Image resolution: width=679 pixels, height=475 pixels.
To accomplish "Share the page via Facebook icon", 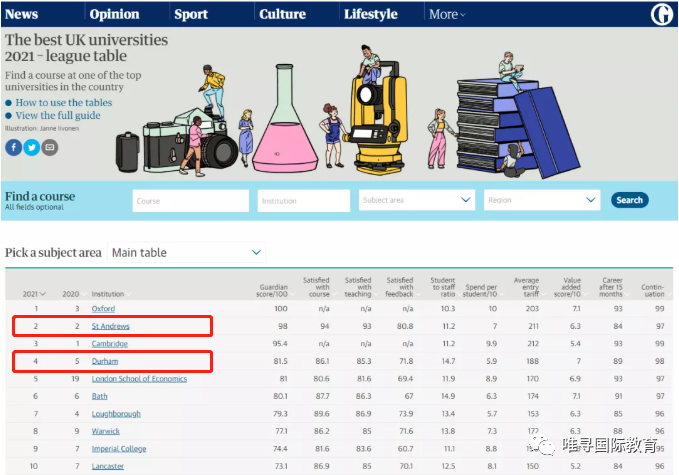I will click(13, 148).
